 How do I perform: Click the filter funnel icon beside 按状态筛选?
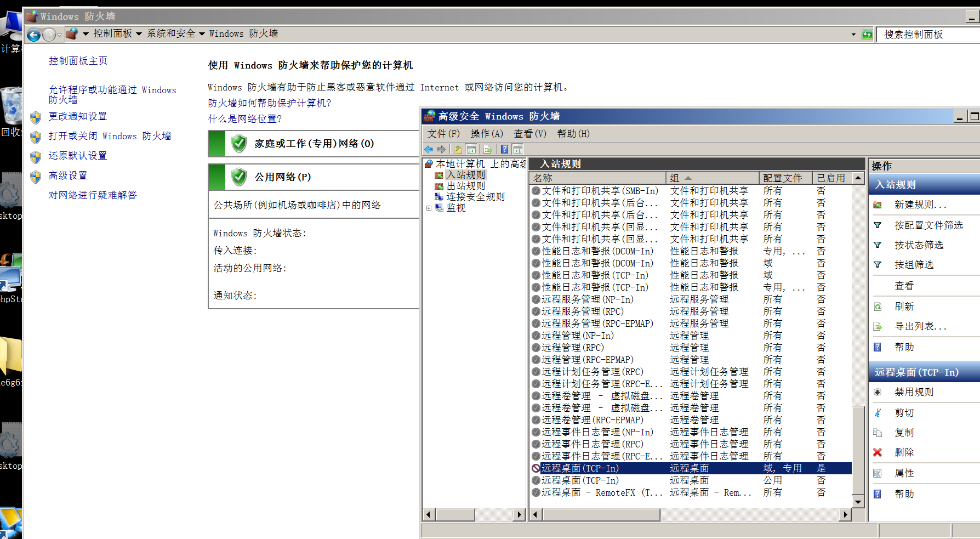[878, 245]
